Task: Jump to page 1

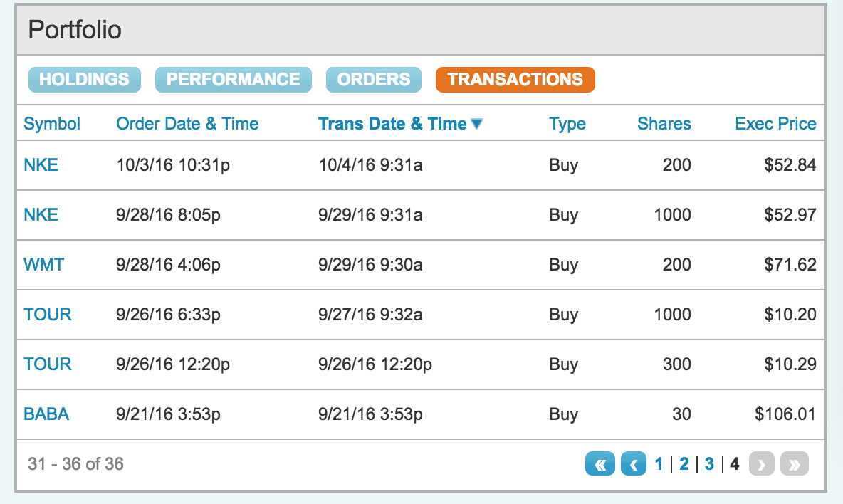Action: click(659, 463)
